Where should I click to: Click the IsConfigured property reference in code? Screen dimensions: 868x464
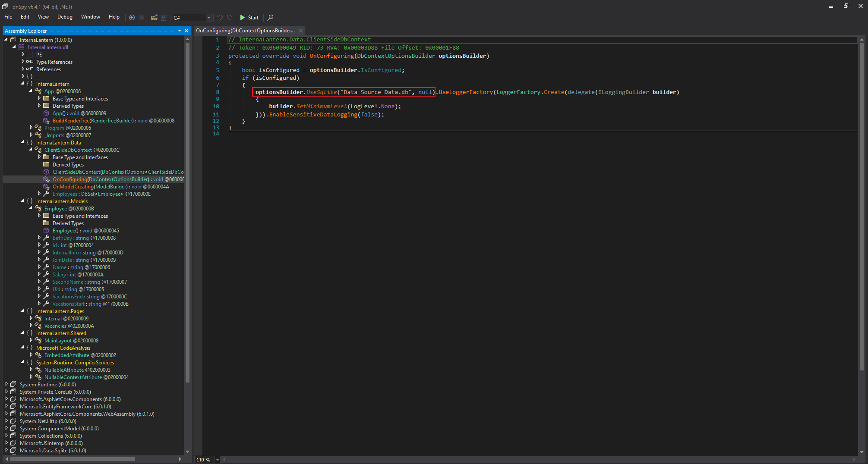tap(381, 70)
